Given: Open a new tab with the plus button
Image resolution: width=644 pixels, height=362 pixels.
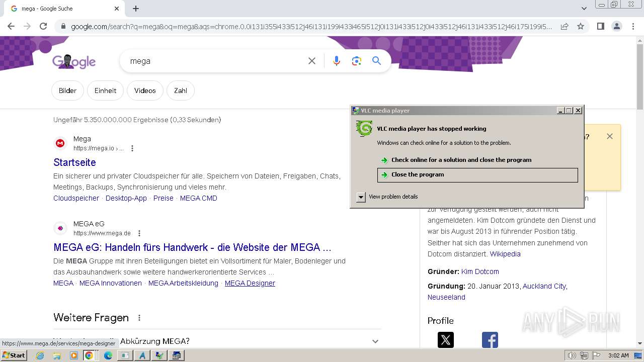Looking at the screenshot, I should click(x=136, y=9).
